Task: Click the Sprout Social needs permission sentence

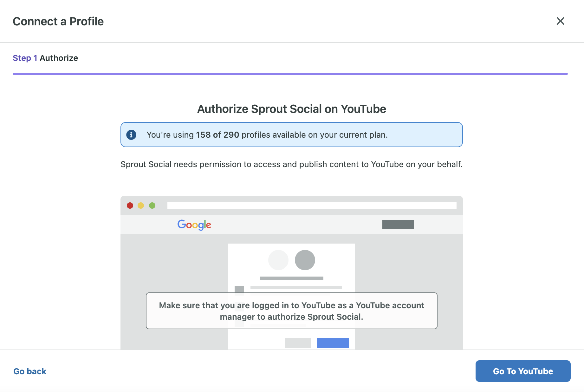Action: 292,164
